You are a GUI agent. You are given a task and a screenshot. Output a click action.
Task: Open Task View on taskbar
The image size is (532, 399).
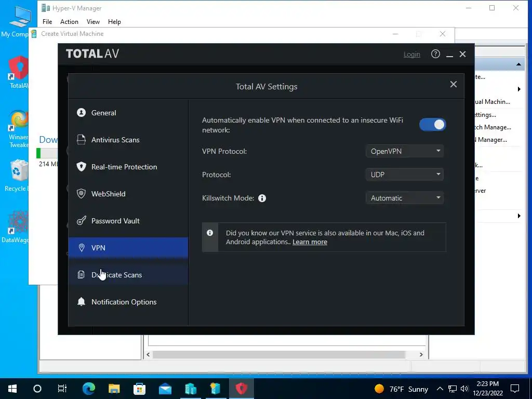[62, 389]
